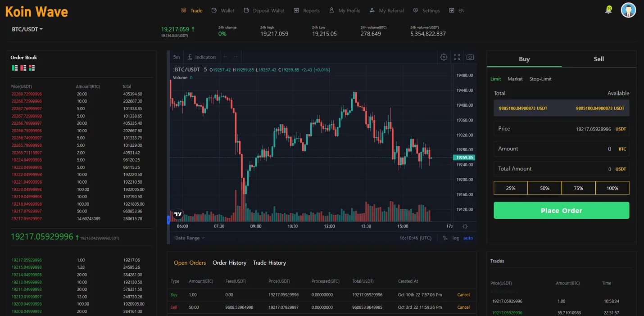644x316 pixels.
Task: Click the Total Amount USDT field
Action: point(562,169)
